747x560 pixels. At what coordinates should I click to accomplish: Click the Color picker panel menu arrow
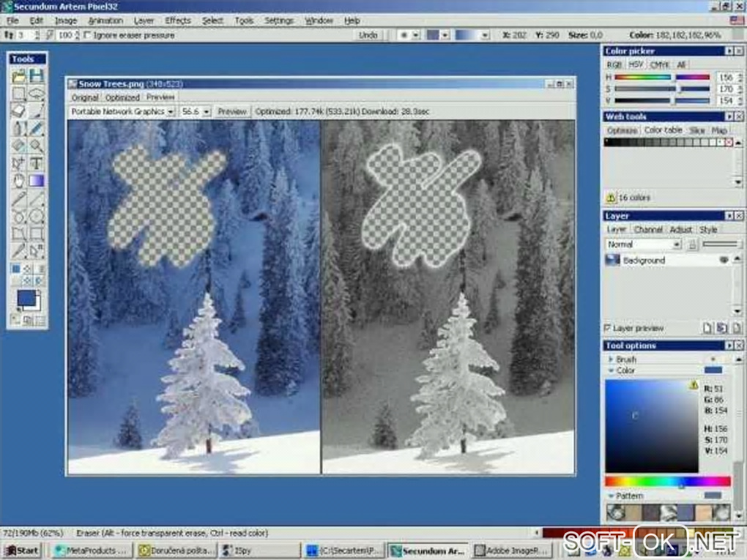[729, 51]
